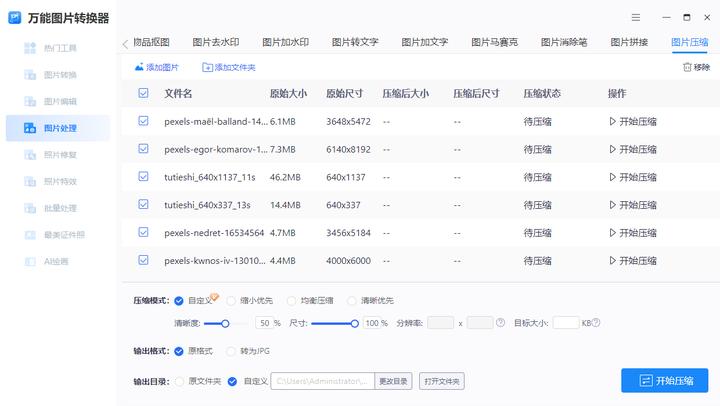Click the large 开始压缩 button
Screen dimensions: 720x406
tap(664, 380)
